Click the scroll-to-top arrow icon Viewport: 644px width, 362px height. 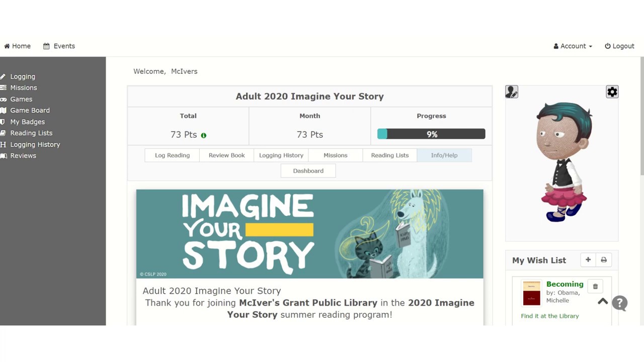603,302
